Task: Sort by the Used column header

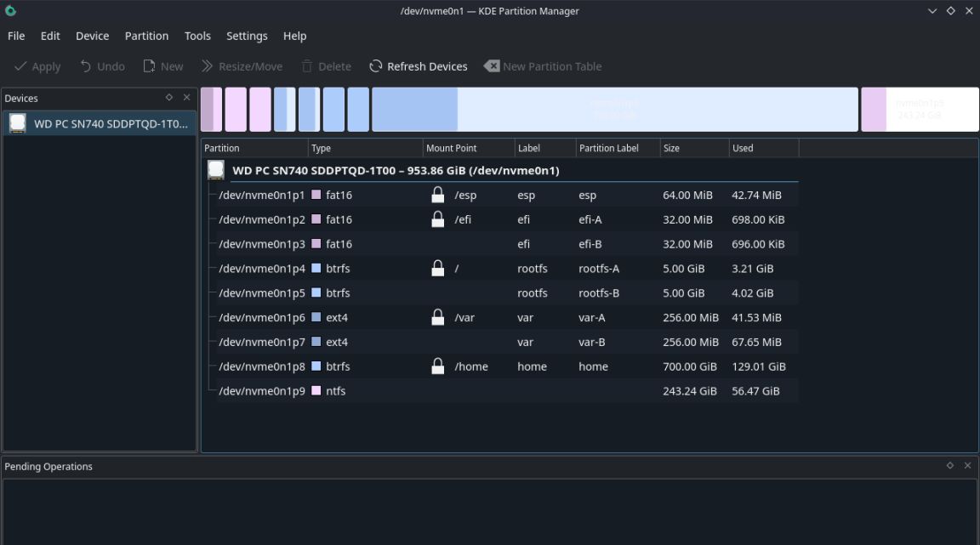Action: [764, 148]
